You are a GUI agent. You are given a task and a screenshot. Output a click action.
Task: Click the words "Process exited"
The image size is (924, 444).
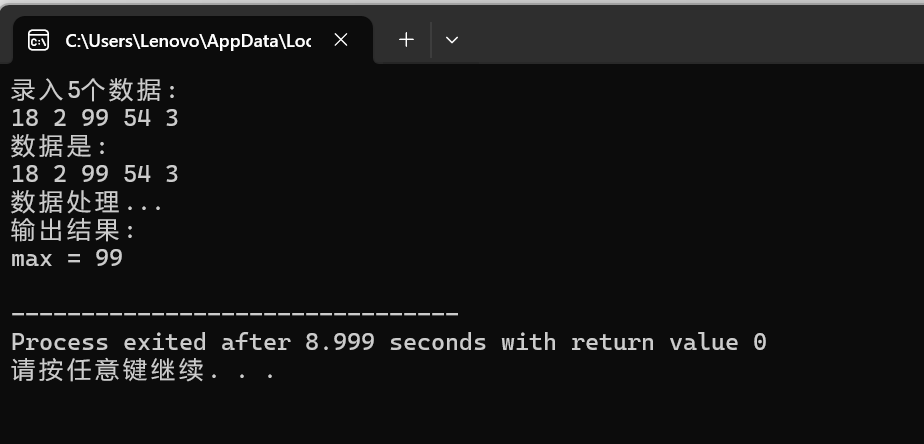108,343
